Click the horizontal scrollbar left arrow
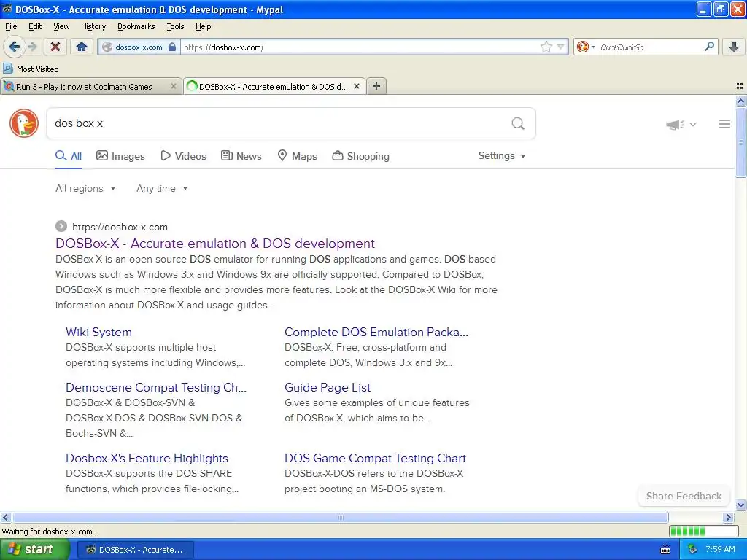Viewport: 747px width, 560px height. 5,517
